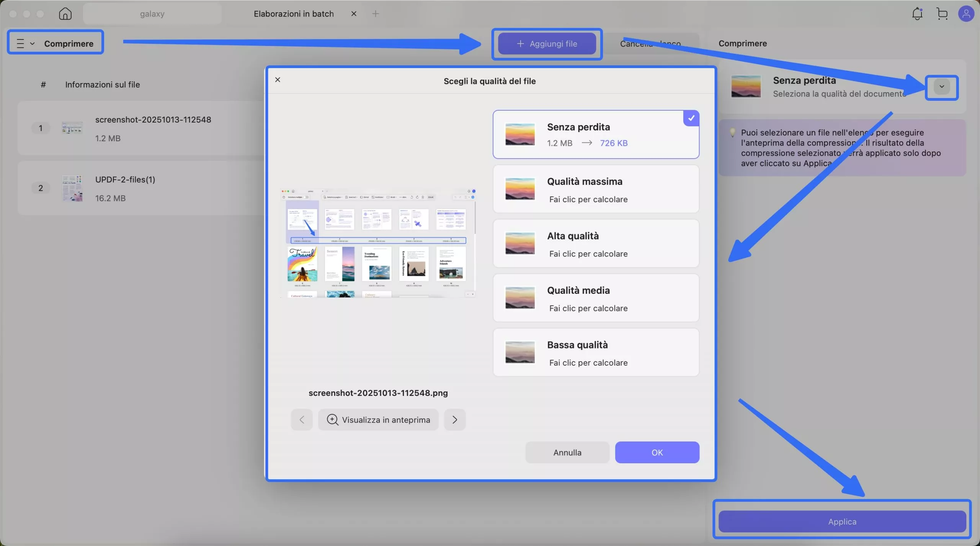The width and height of the screenshot is (980, 546).
Task: Add a new tab with plus icon
Action: [376, 14]
